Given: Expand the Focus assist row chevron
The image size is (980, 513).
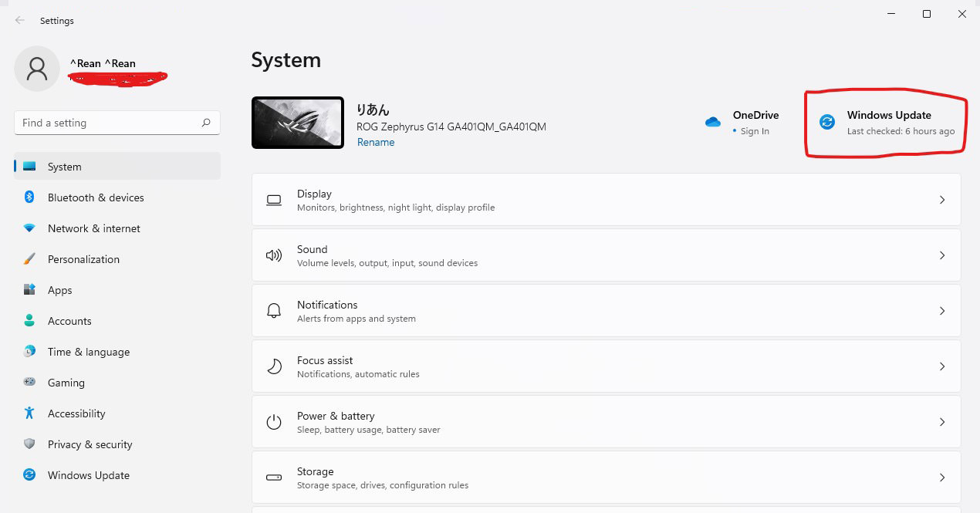Looking at the screenshot, I should (x=942, y=366).
